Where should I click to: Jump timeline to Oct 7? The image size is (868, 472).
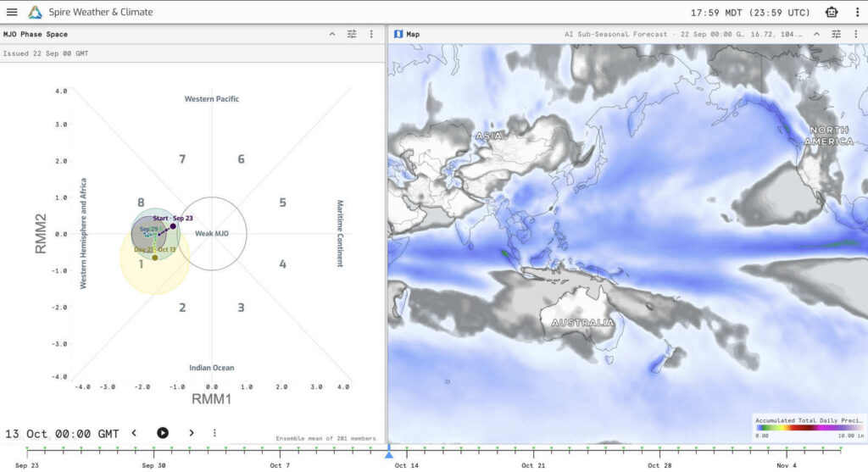point(280,465)
